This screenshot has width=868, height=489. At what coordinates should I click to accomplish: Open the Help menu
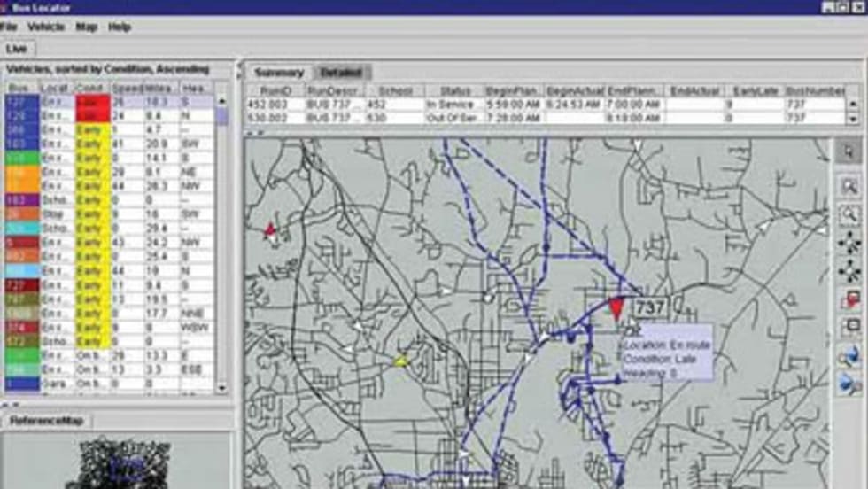coord(120,27)
